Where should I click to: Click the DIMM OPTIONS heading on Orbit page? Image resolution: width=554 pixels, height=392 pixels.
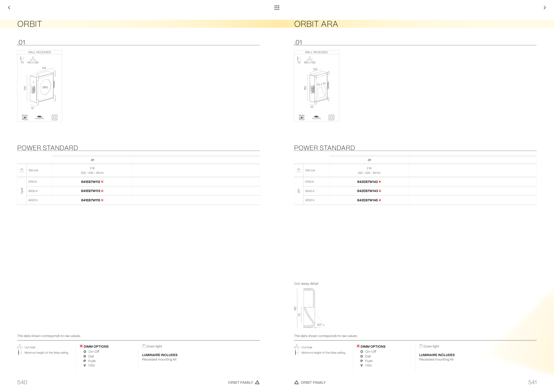tap(96, 346)
